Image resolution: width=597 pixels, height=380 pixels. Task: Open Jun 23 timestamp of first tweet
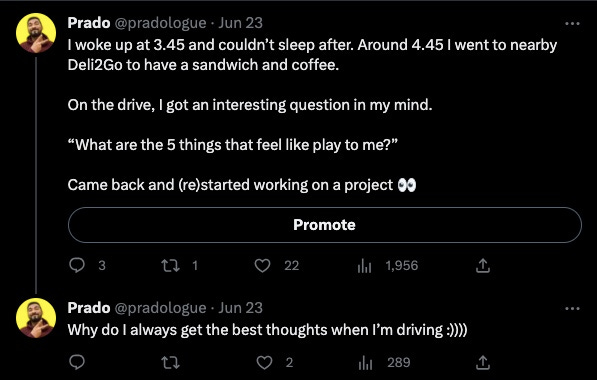tap(241, 23)
